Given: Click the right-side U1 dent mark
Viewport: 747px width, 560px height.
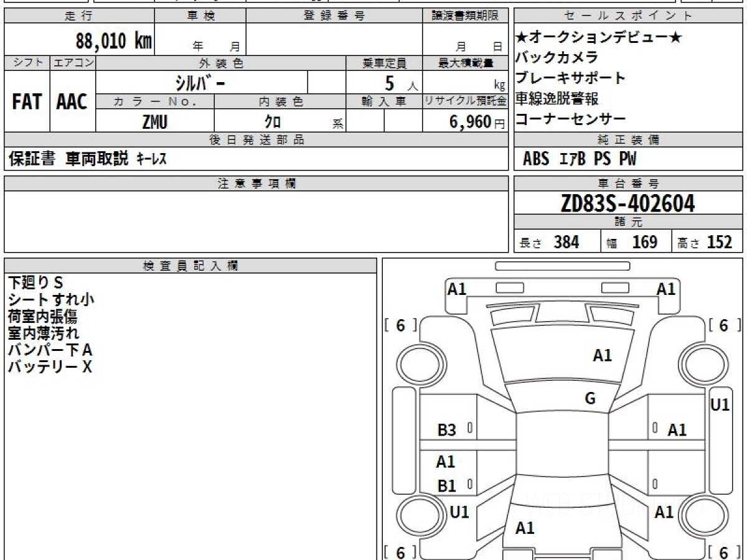Looking at the screenshot, I should coord(720,405).
